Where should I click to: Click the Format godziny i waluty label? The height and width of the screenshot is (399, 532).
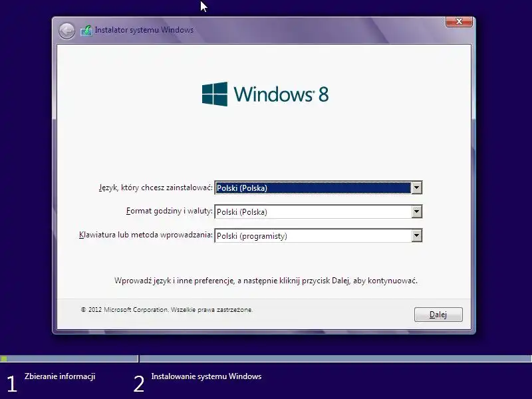[x=170, y=211]
